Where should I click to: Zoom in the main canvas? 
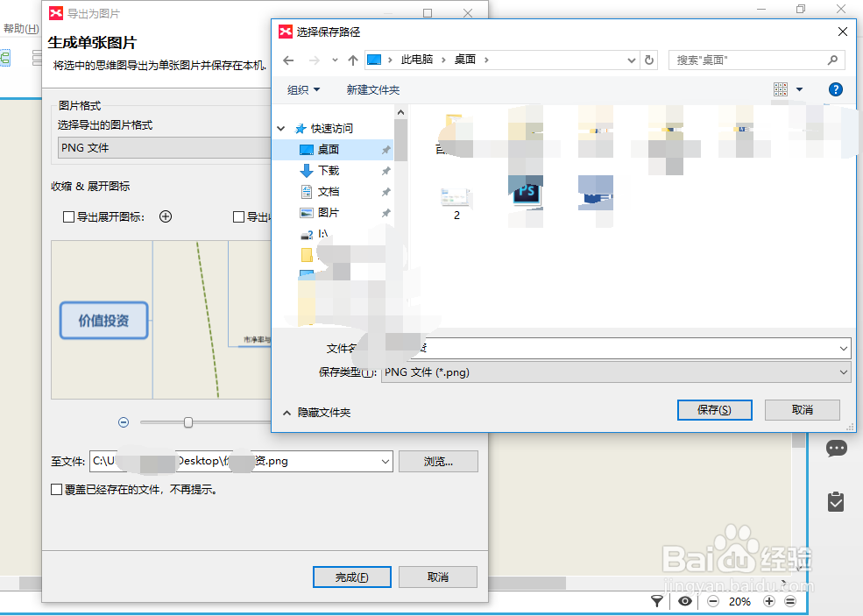coord(769,601)
